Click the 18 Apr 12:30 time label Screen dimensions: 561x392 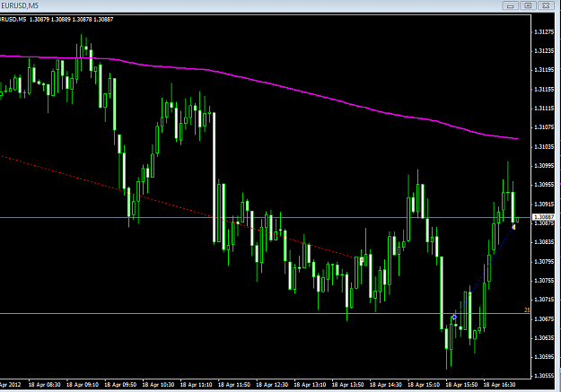(272, 385)
